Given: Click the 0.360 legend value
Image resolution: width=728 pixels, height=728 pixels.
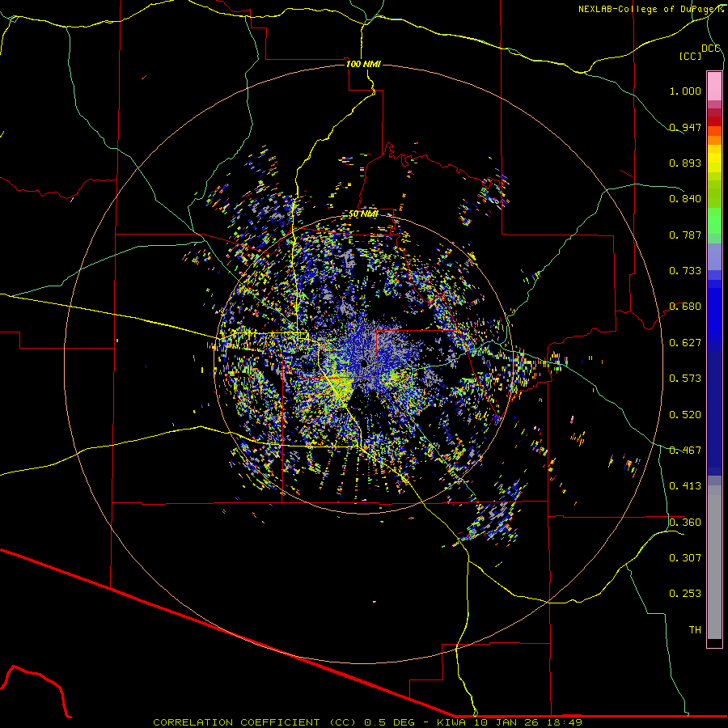Looking at the screenshot, I should tap(685, 523).
